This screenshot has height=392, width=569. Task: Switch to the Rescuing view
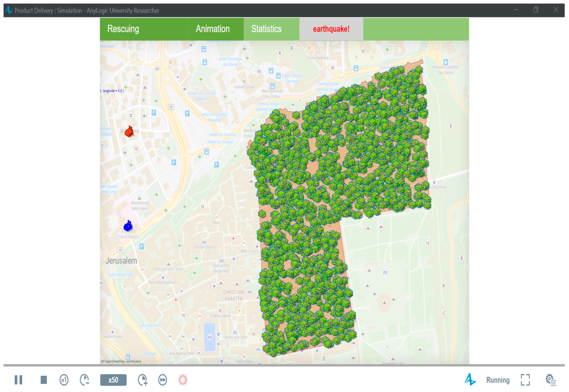tap(144, 29)
